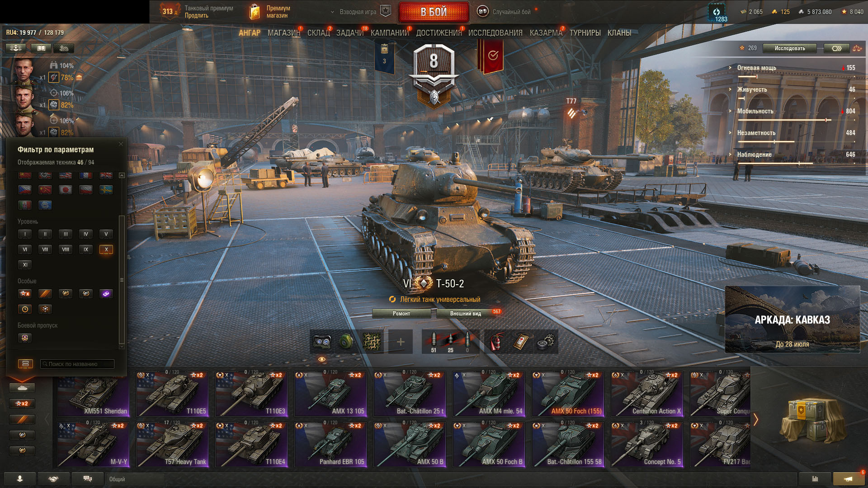This screenshot has width=868, height=488.
Task: Toggle the tier X level filter
Action: (x=106, y=249)
